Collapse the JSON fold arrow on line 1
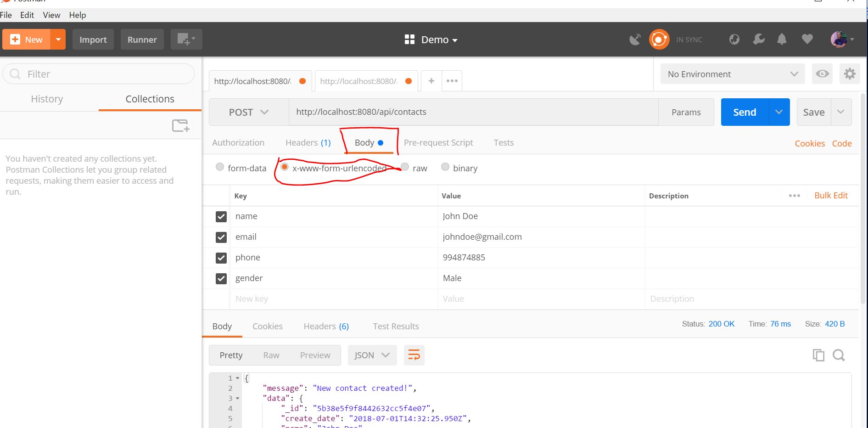 [238, 378]
